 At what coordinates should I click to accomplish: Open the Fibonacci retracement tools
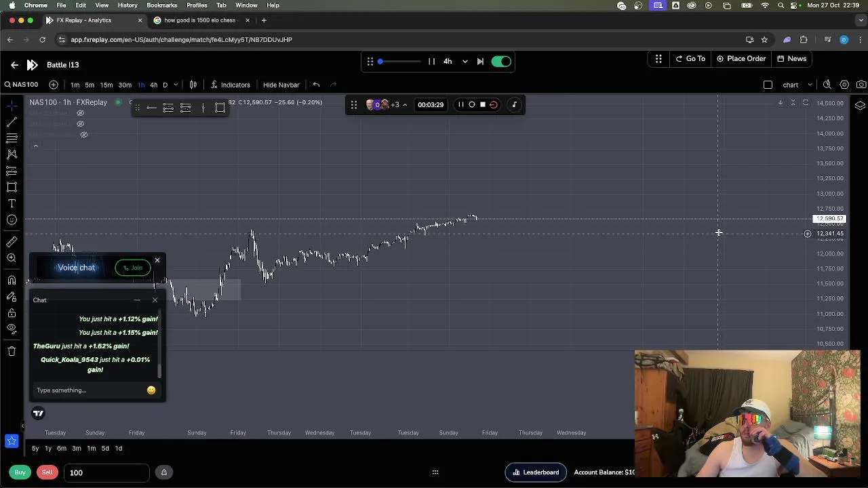pyautogui.click(x=12, y=138)
